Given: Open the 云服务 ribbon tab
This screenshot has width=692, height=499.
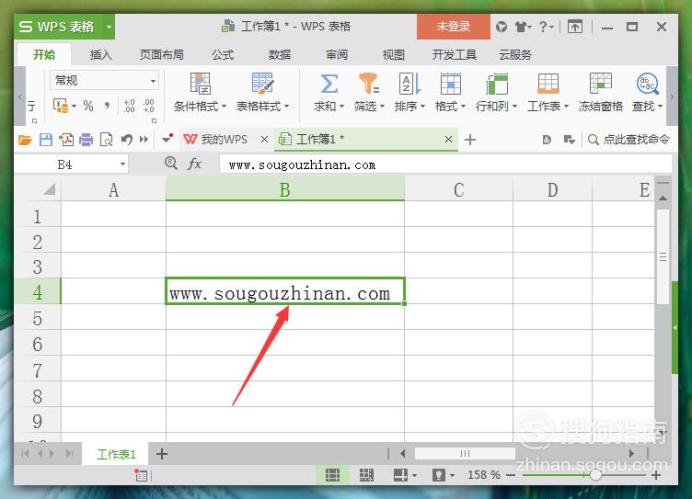Looking at the screenshot, I should [x=515, y=55].
